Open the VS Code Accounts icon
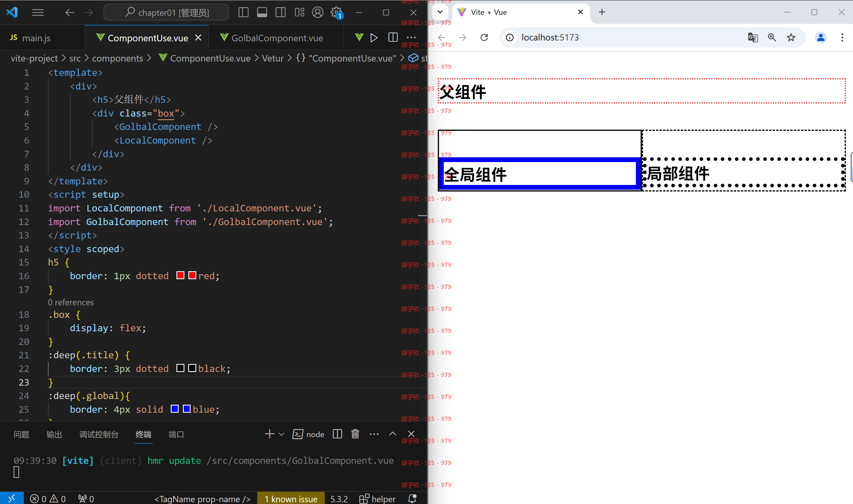 (x=318, y=12)
